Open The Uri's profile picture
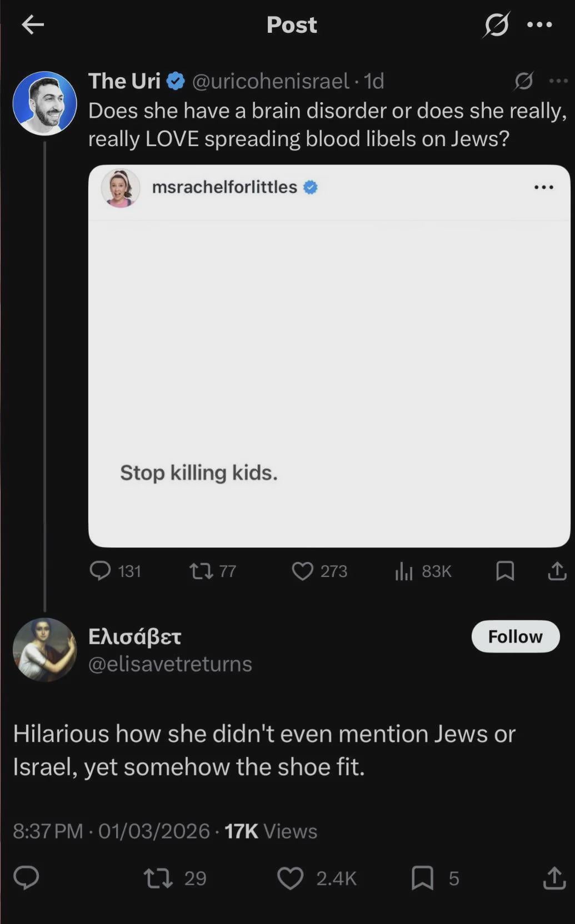Viewport: 575px width, 924px height. point(44,103)
